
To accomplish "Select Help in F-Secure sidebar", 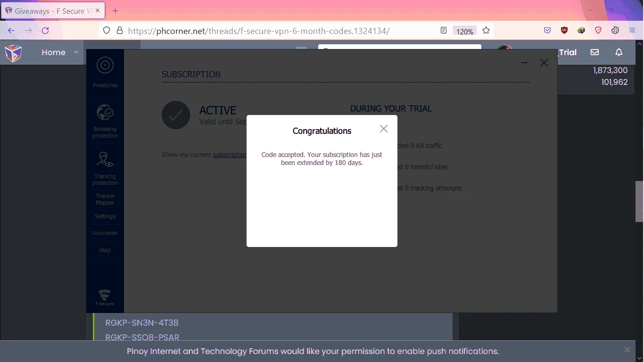I will tap(105, 250).
